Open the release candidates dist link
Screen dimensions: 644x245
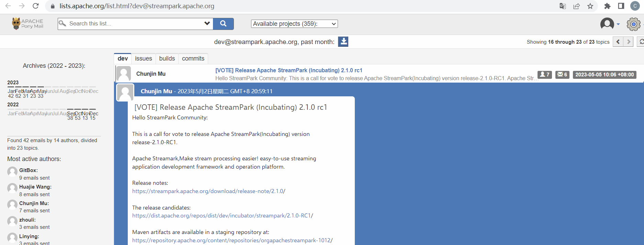click(x=222, y=216)
